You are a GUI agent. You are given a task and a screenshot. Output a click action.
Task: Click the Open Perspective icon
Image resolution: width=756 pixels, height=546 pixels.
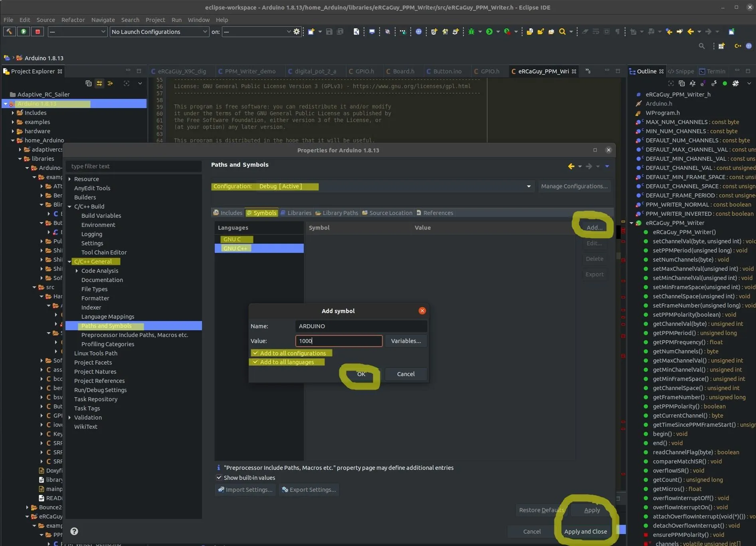(x=722, y=46)
